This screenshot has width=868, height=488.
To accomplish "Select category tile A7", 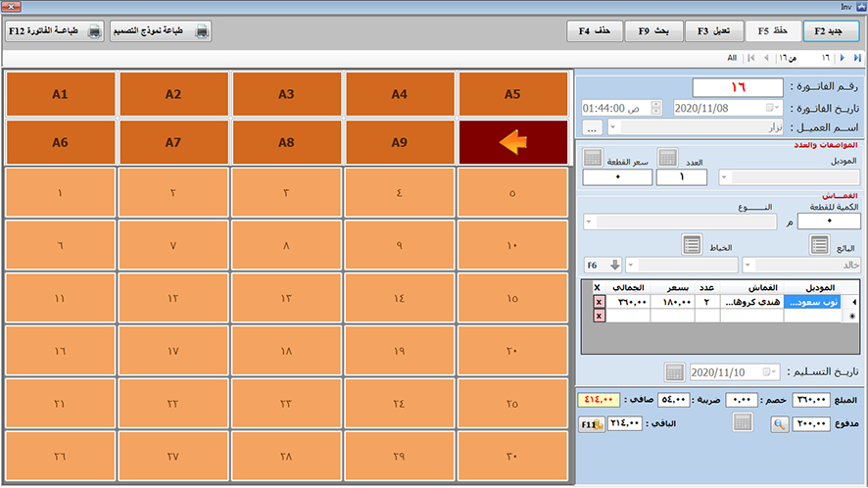I will [x=173, y=143].
